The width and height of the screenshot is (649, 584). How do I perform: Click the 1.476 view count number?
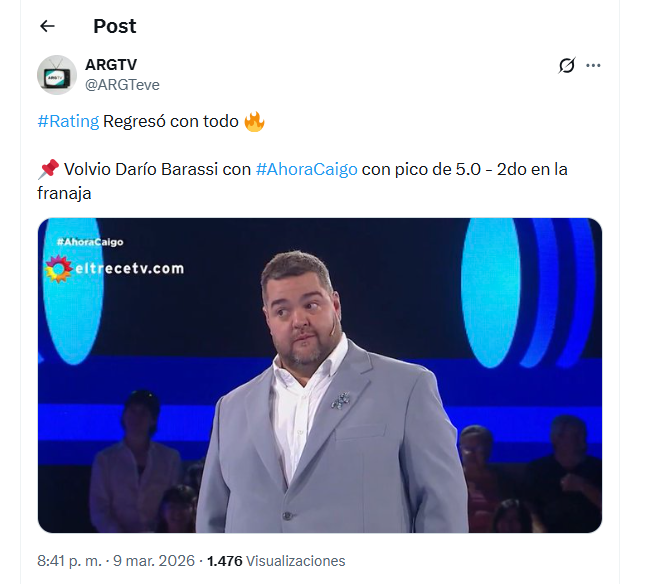coord(224,561)
